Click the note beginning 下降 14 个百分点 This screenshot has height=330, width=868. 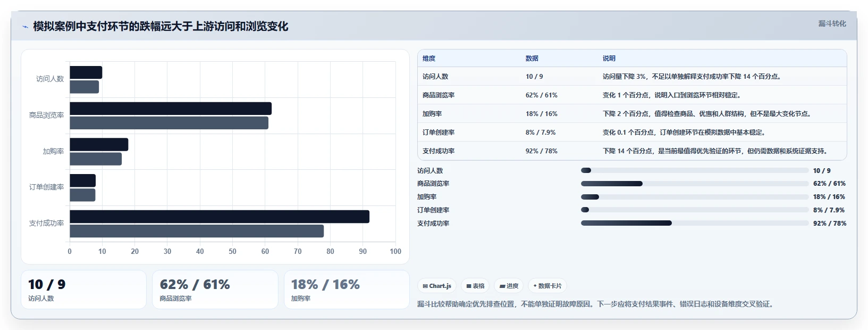coord(715,151)
